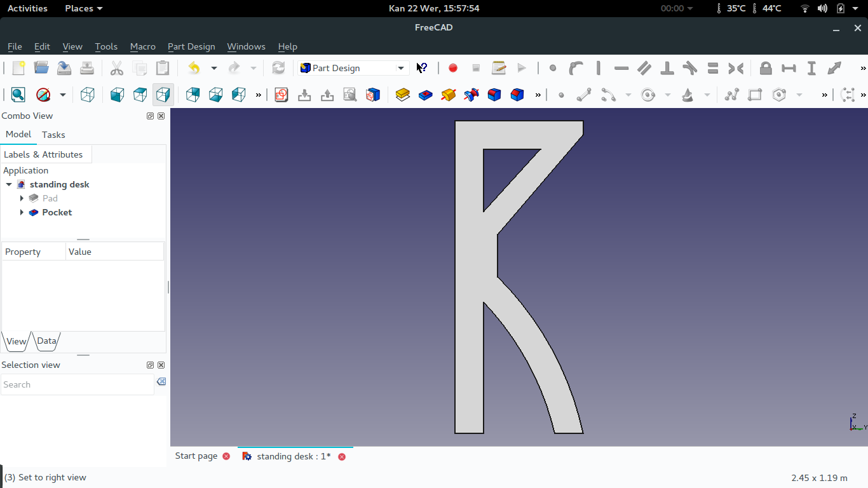The image size is (868, 488).
Task: Collapse the standing desk tree node
Action: click(x=9, y=184)
